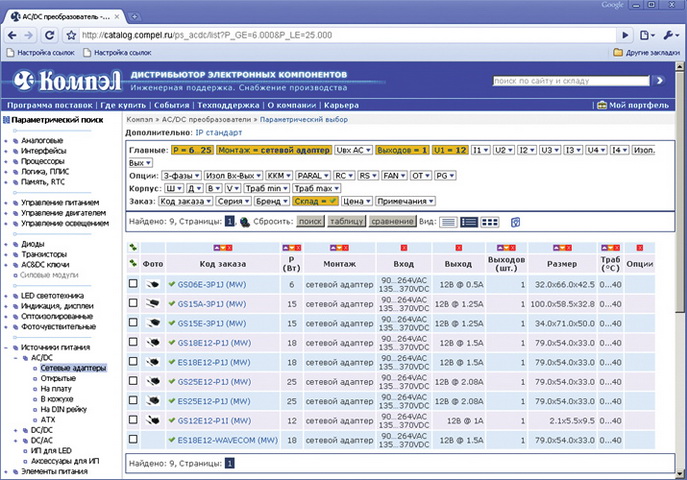This screenshot has height=480, width=687.
Task: Click the export icon next to view icons
Action: (x=516, y=222)
